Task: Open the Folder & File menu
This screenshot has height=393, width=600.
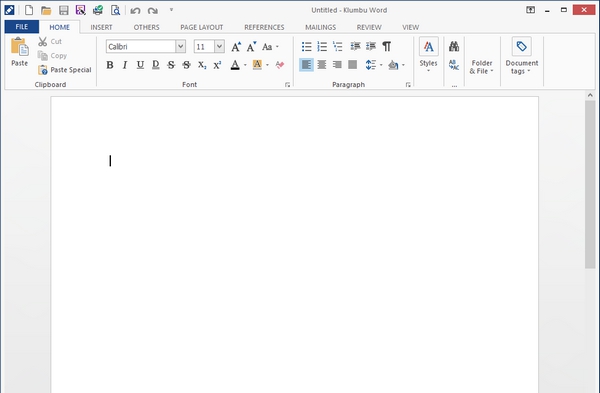Action: point(482,67)
